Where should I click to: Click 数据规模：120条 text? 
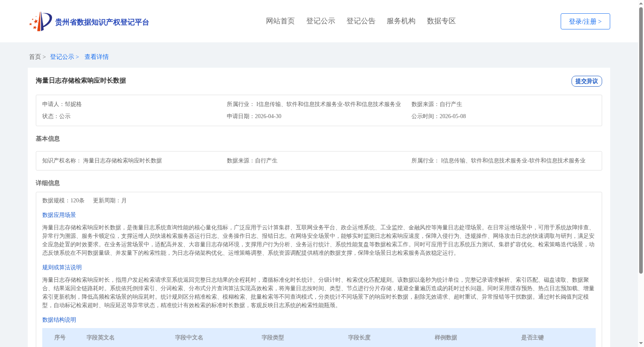click(63, 200)
